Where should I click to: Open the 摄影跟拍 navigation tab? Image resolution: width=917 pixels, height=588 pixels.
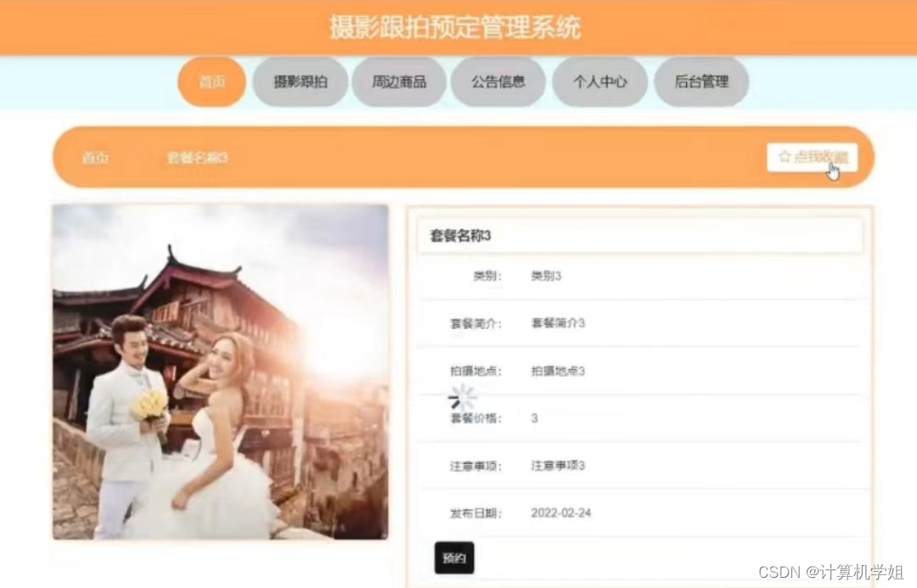pos(300,81)
